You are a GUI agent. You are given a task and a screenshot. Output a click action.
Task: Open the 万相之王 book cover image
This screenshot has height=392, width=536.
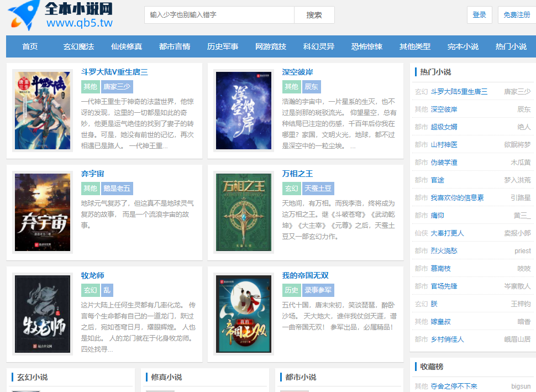click(x=243, y=212)
